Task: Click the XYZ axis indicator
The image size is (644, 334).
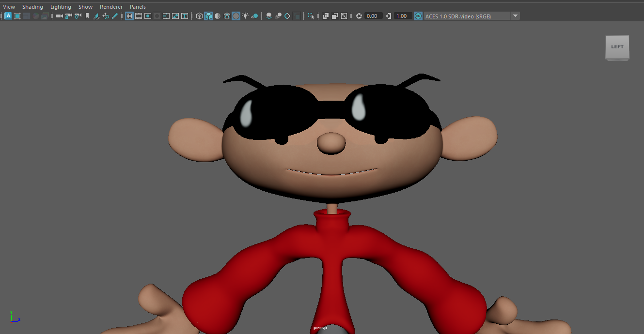Action: [15, 317]
